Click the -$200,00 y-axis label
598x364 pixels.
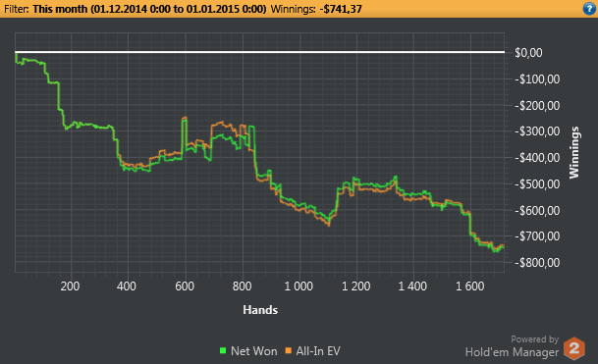pyautogui.click(x=537, y=106)
